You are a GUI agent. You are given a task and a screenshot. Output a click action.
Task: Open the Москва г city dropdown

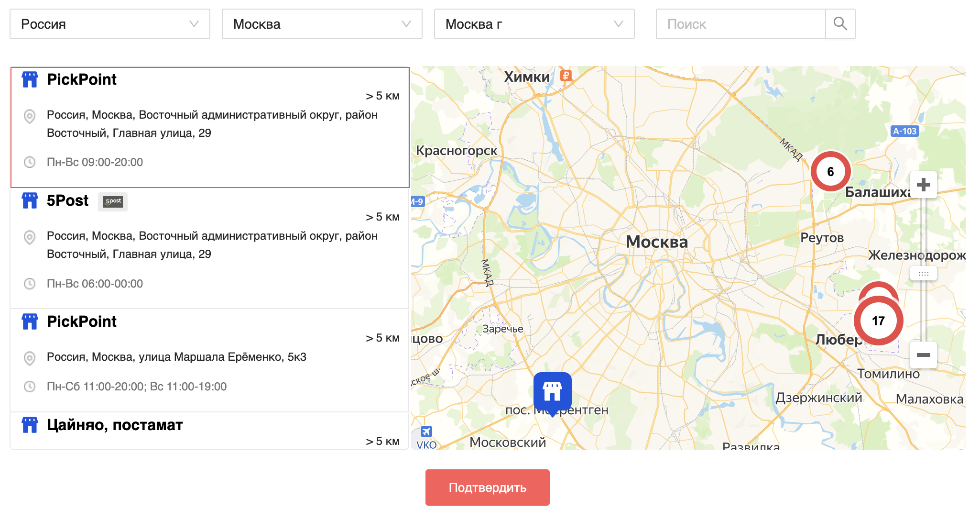click(x=534, y=24)
